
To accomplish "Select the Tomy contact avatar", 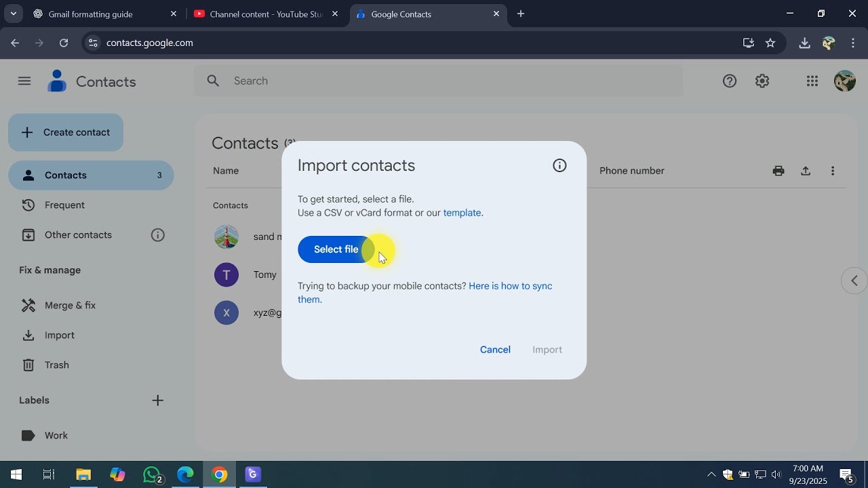I will (226, 274).
